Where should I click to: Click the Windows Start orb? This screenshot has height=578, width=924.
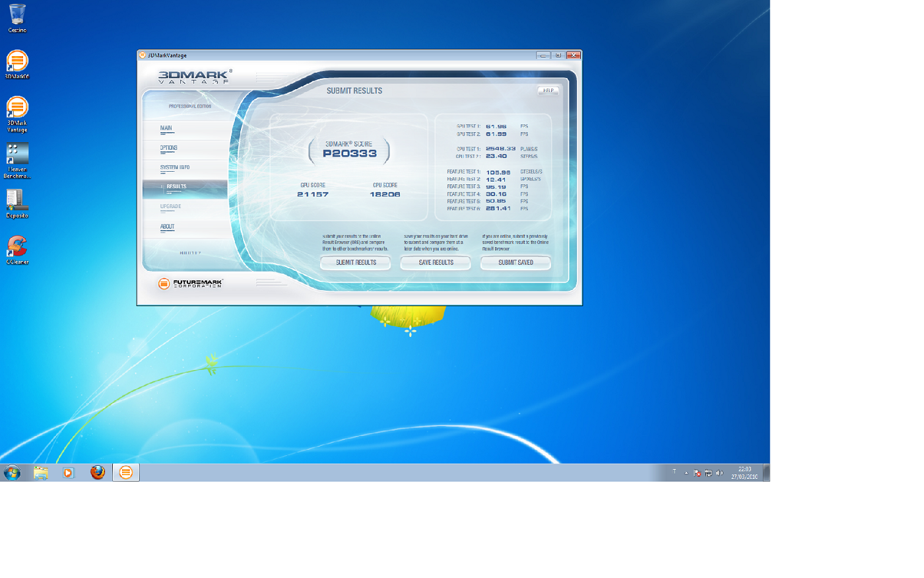pos(12,472)
